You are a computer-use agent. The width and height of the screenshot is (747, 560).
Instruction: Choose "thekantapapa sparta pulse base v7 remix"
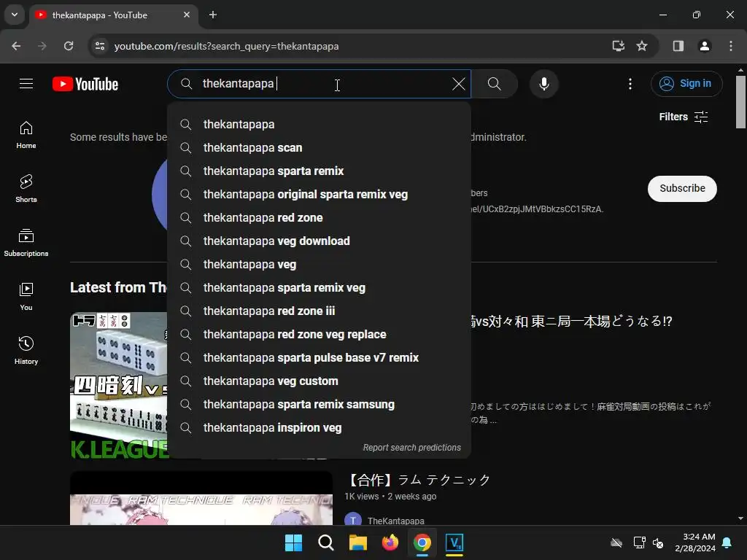(319, 357)
